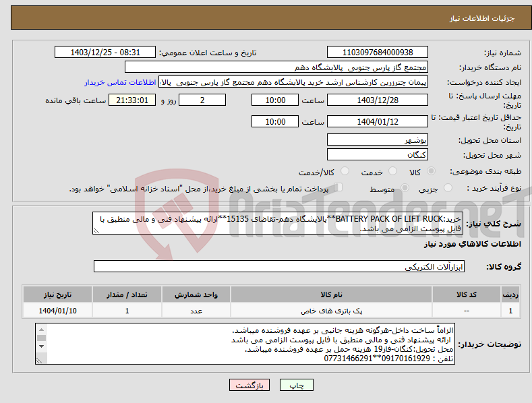
Task: Click the announcement date field 1403/12/25 - 08:31
Action: 105,53
